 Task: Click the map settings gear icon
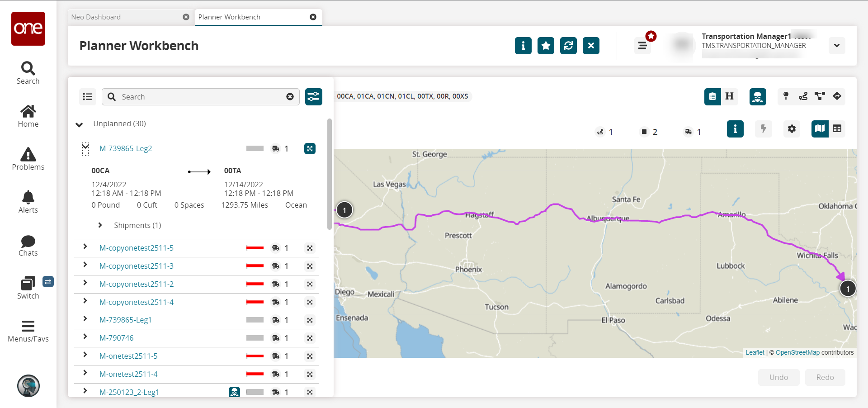[x=792, y=129]
